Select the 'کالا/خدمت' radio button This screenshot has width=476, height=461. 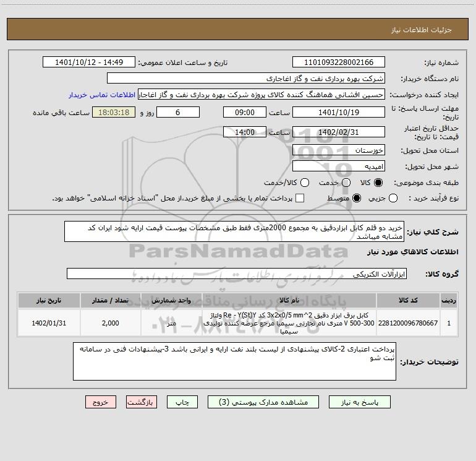click(x=305, y=183)
